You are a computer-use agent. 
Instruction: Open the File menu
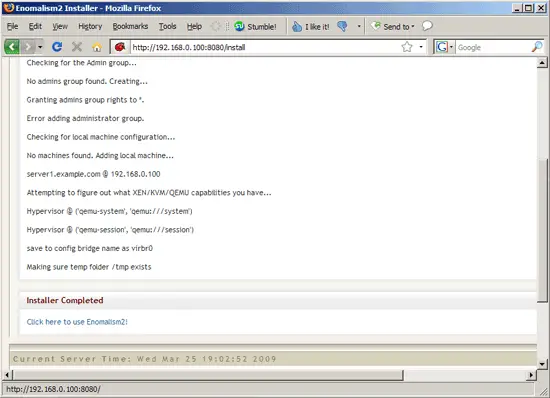coord(12,26)
